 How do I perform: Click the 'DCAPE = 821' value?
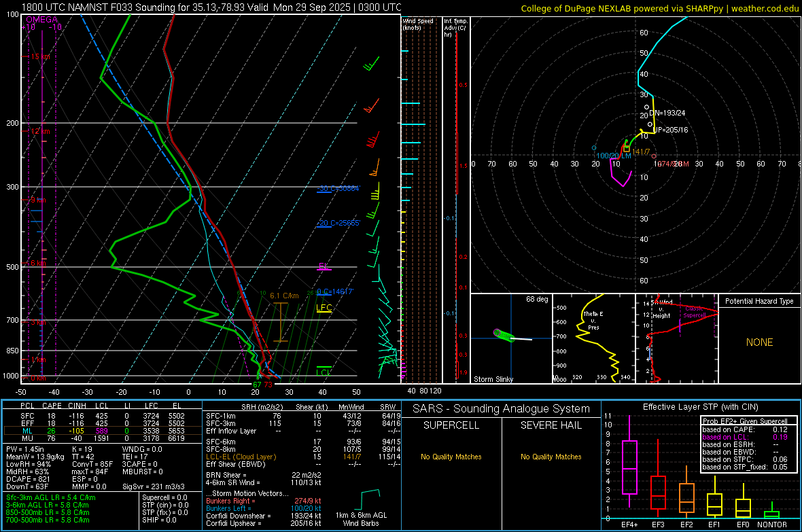(28, 479)
